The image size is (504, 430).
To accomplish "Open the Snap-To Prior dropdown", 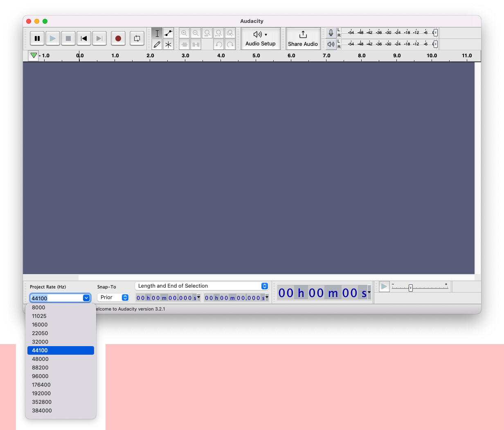I will pyautogui.click(x=113, y=297).
